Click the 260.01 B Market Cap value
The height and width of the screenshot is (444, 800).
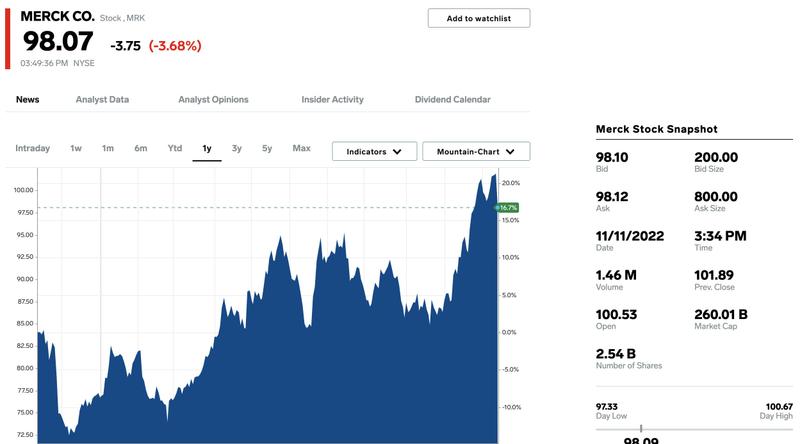point(721,314)
